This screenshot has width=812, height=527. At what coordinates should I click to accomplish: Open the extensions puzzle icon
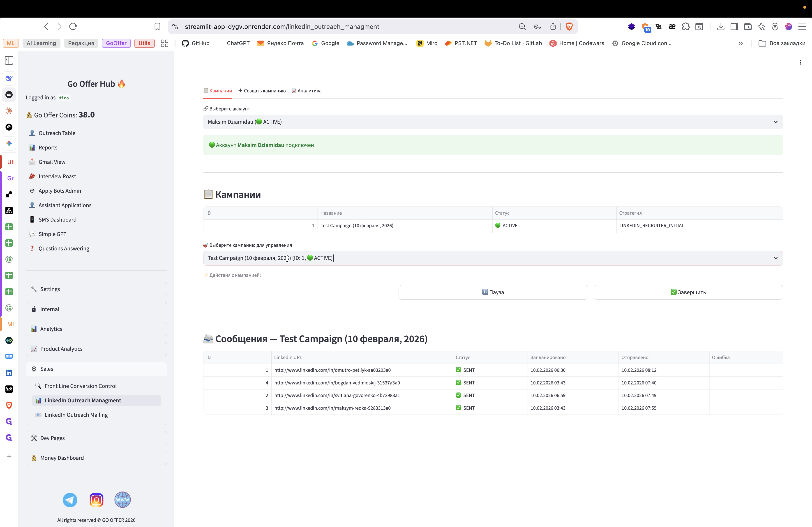coord(686,27)
